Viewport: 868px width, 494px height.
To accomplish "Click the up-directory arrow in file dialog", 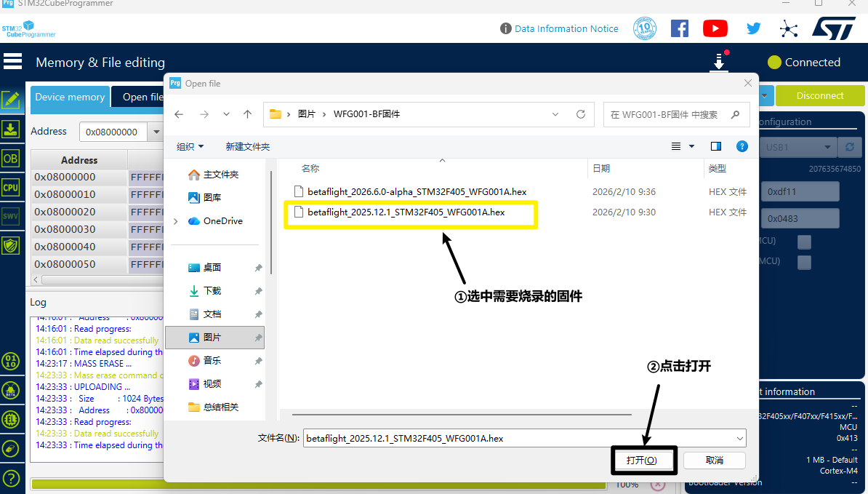I will 247,114.
